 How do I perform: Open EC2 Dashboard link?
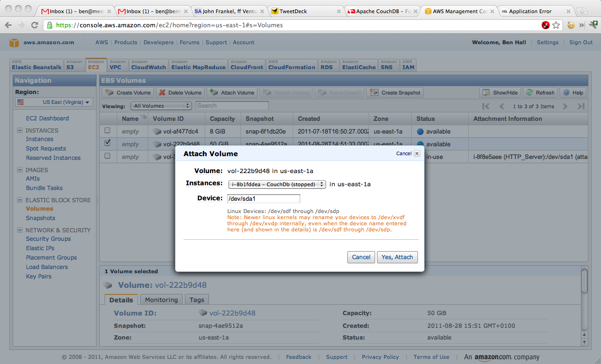47,119
